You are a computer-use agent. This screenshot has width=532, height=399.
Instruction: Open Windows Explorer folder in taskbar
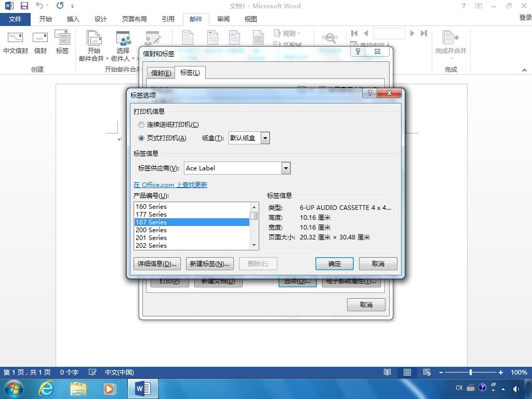pos(78,389)
